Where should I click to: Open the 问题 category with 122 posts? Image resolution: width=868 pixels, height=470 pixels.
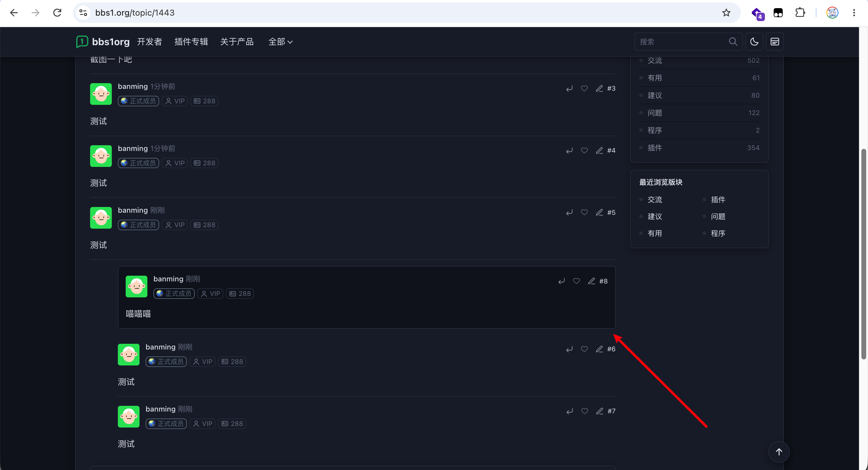pyautogui.click(x=700, y=113)
